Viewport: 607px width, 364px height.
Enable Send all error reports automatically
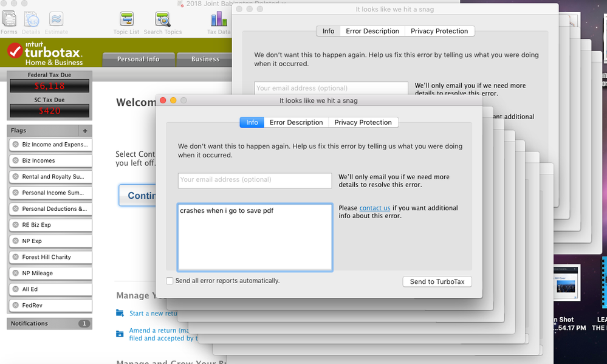170,281
